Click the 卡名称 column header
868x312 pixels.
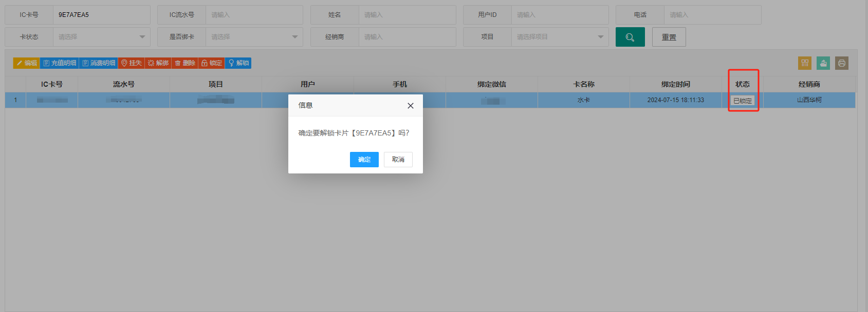584,84
